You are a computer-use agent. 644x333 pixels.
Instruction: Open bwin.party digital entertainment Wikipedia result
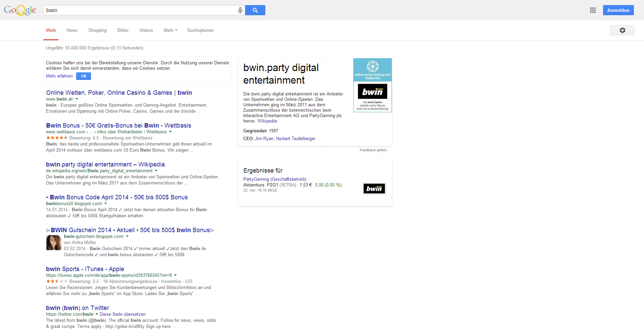(105, 164)
